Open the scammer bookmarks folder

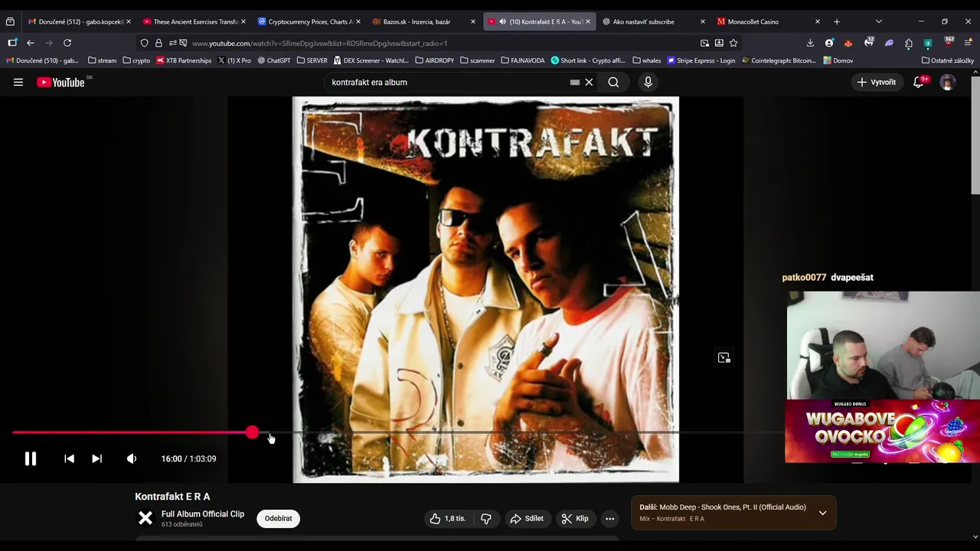tap(478, 60)
